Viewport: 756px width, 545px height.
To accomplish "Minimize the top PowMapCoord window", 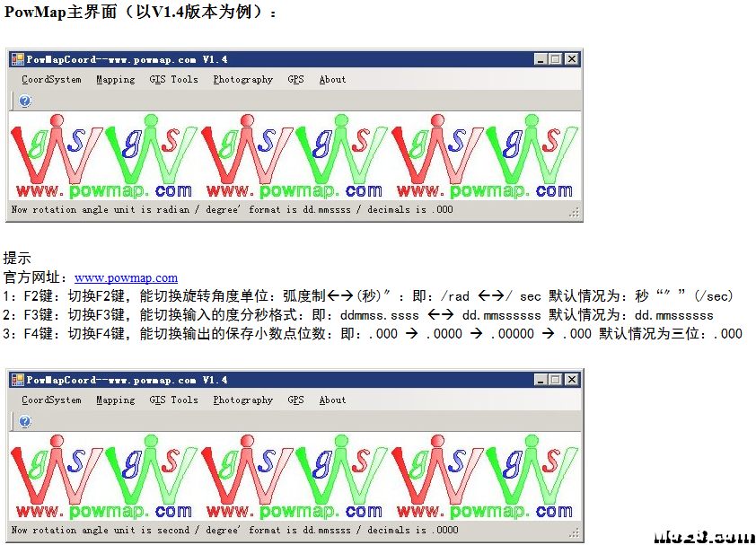I will [541, 59].
